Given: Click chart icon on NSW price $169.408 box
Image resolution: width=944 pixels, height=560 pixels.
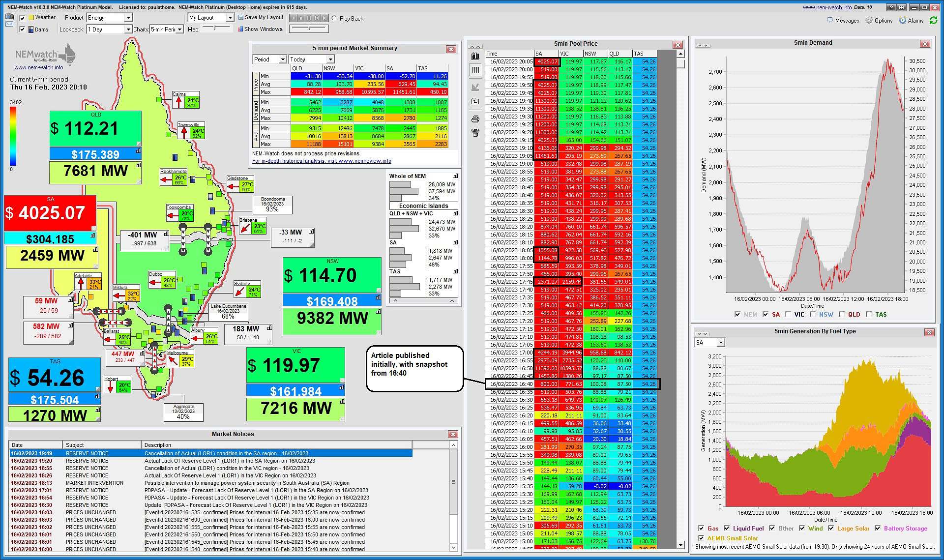Looking at the screenshot, I should (378, 297).
